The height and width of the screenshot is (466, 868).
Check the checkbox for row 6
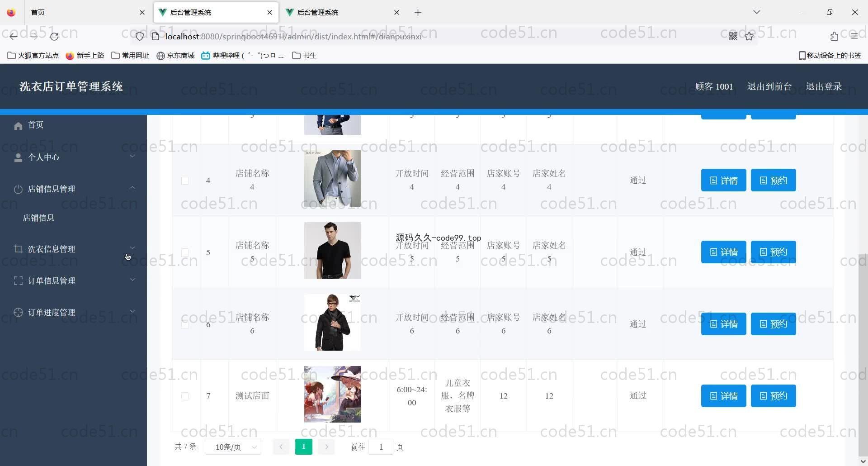coord(185,324)
